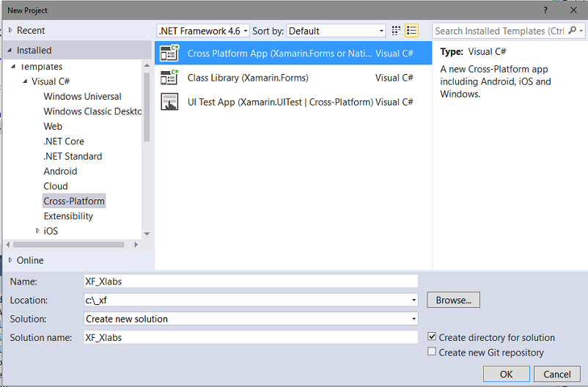Click the Class Library template icon
588x387 pixels.
169,77
